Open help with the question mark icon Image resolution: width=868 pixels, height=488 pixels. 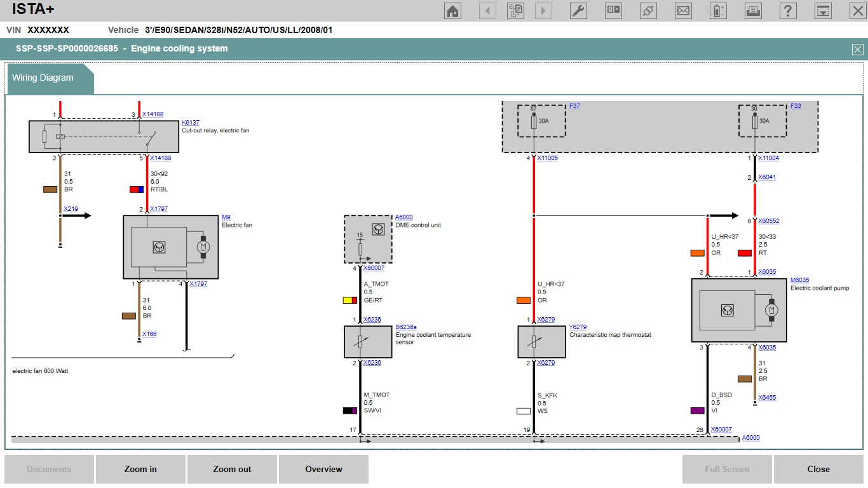point(788,11)
